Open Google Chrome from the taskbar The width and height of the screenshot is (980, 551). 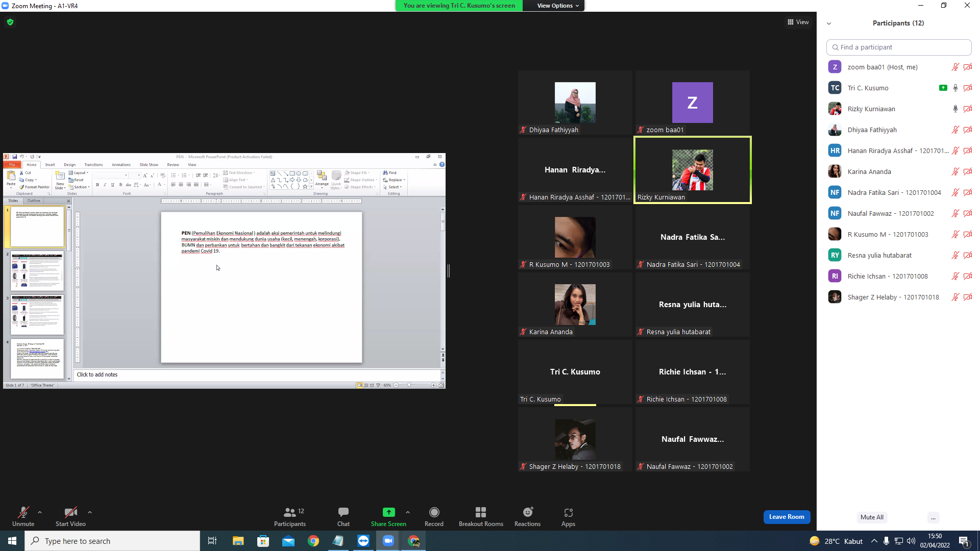tap(313, 541)
